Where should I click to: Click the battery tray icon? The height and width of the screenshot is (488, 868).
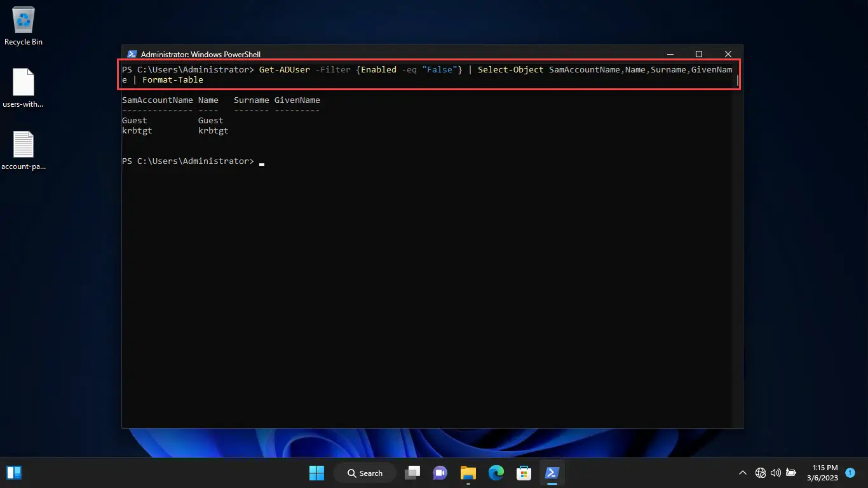pos(791,473)
